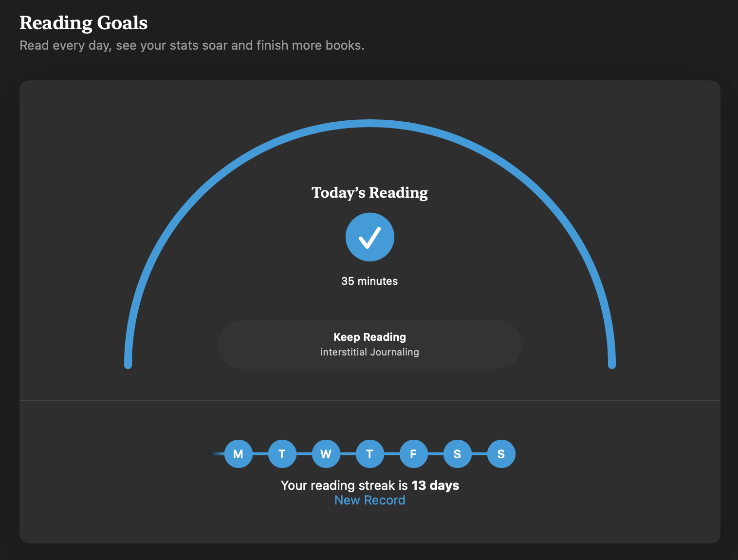738x560 pixels.
Task: Click the words 'Your reading streak is'
Action: pyautogui.click(x=344, y=485)
